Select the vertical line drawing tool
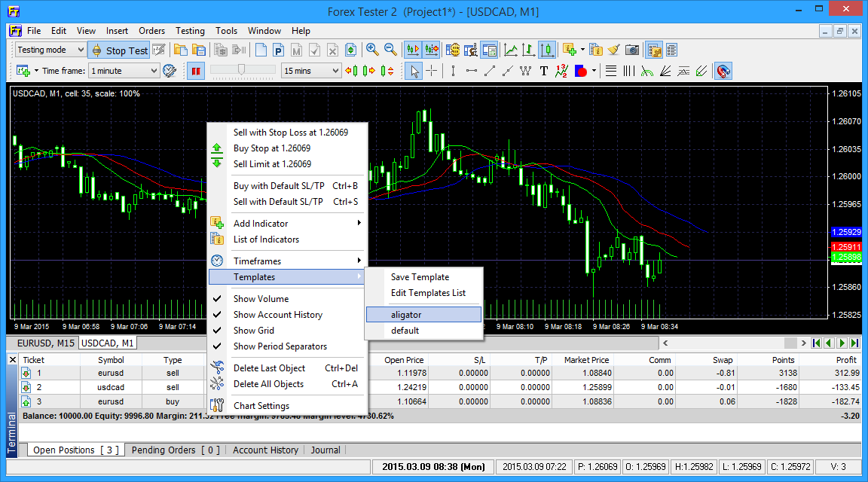 [453, 71]
